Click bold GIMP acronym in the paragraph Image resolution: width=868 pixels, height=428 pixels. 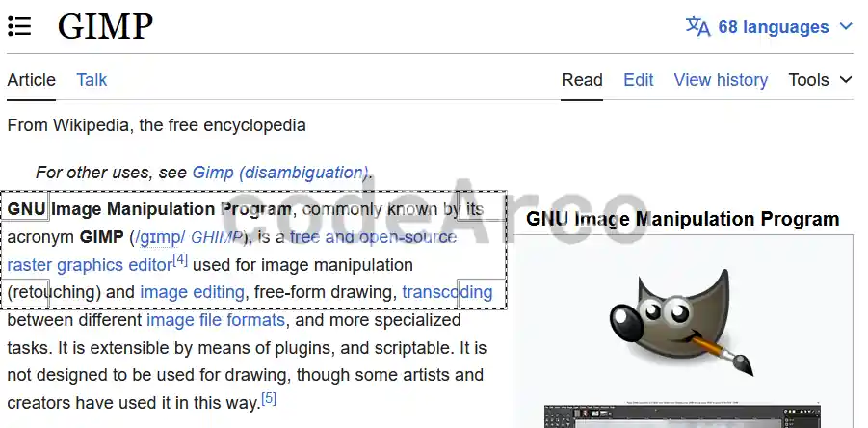coord(101,237)
